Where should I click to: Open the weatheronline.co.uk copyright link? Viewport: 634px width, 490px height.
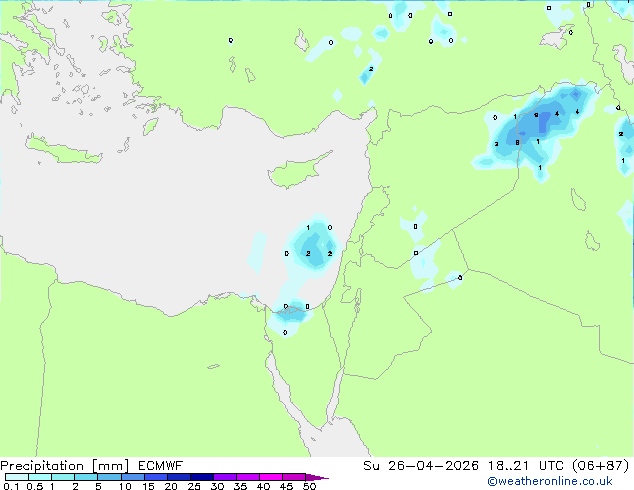(x=550, y=481)
